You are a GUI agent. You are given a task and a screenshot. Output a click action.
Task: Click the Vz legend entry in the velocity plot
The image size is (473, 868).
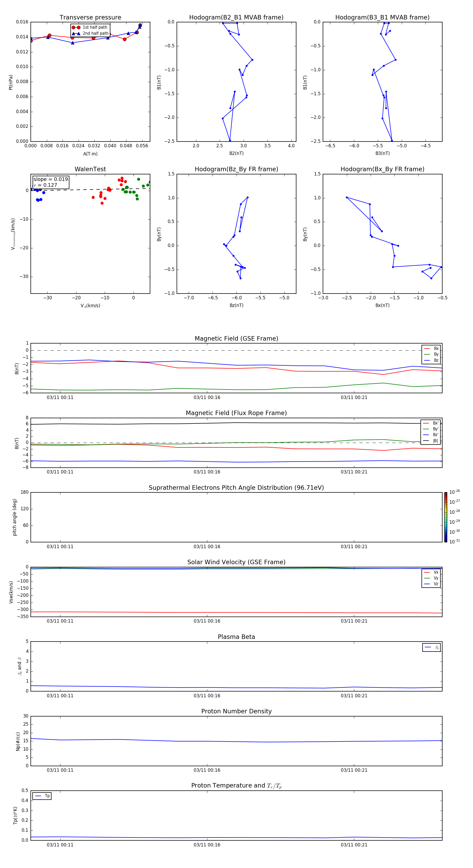click(431, 584)
